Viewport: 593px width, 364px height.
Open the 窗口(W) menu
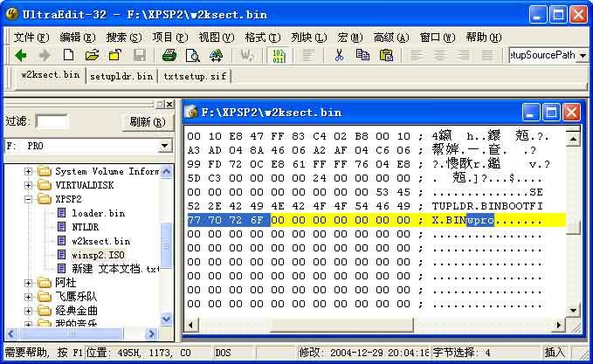point(438,38)
